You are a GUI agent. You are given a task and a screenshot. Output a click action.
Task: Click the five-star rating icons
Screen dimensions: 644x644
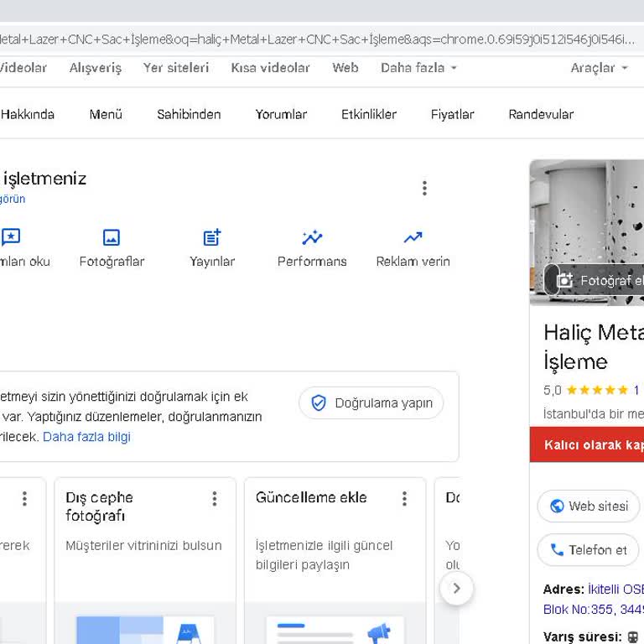click(x=597, y=390)
